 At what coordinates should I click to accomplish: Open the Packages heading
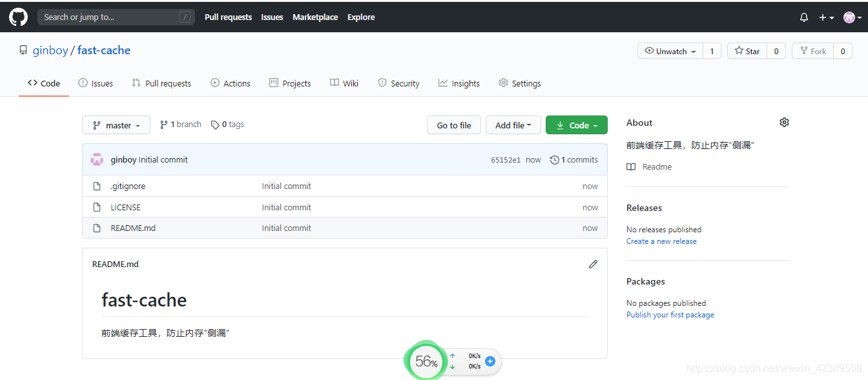click(646, 281)
